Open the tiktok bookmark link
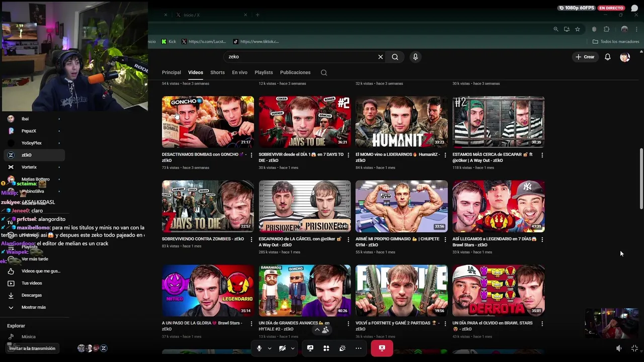644x362 pixels. 256,41
